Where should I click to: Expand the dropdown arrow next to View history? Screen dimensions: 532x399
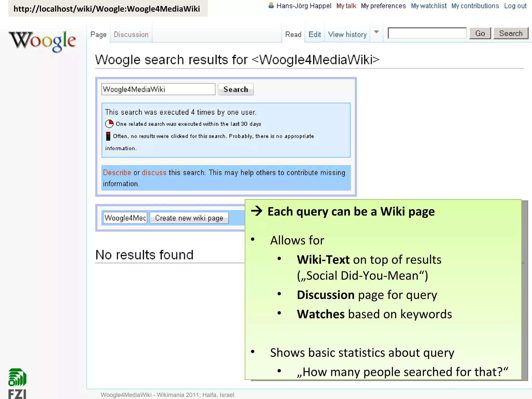[x=376, y=32]
